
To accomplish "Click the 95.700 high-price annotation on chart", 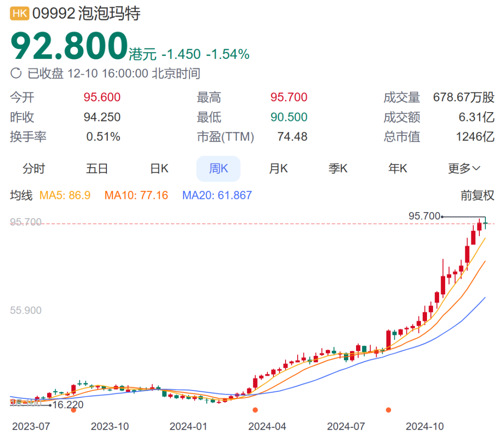I will (x=424, y=216).
